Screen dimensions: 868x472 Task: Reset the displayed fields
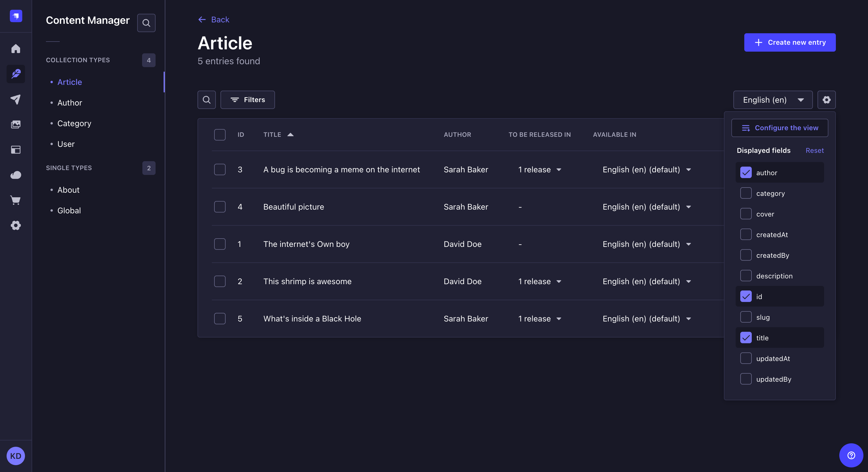point(814,151)
